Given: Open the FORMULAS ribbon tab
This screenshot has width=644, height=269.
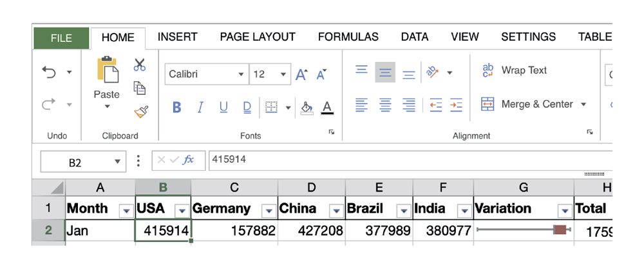Looking at the screenshot, I should tap(348, 37).
